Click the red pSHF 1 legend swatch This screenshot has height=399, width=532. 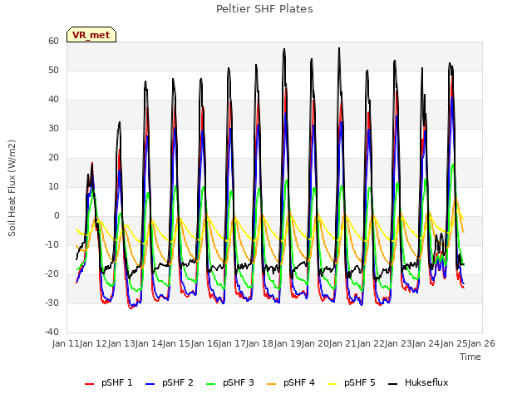pyautogui.click(x=89, y=384)
